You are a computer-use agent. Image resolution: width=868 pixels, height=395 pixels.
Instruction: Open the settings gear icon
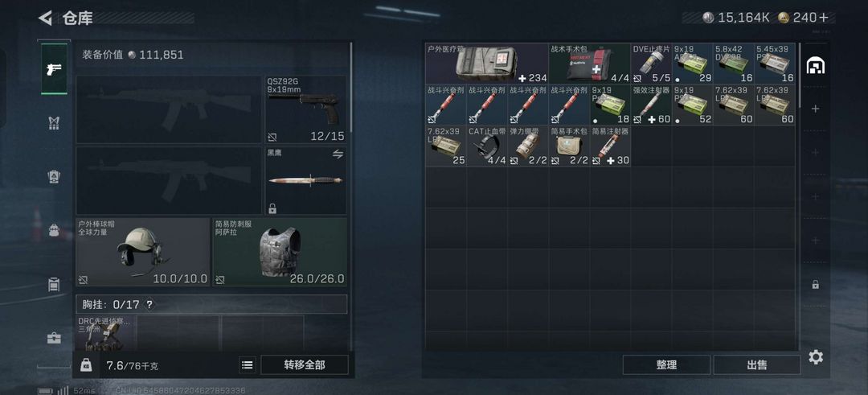click(816, 357)
